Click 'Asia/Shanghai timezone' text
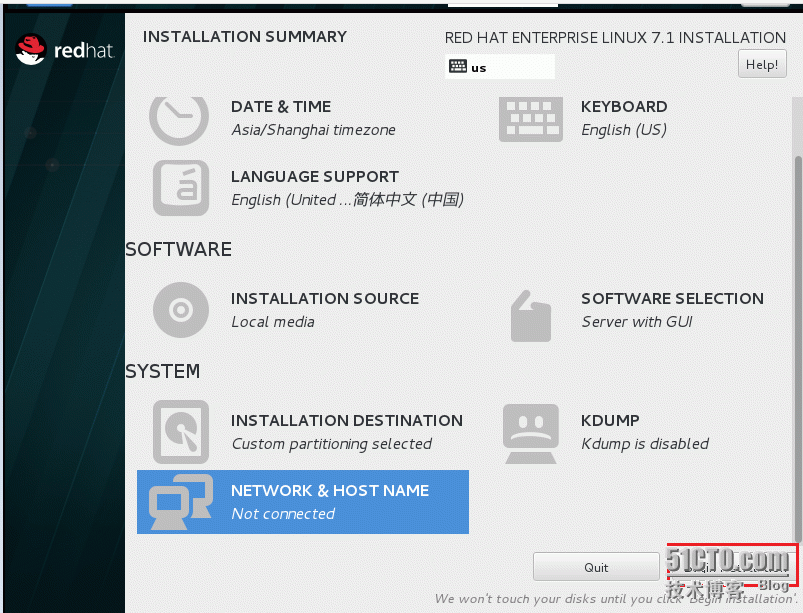The width and height of the screenshot is (803, 613). 313,130
